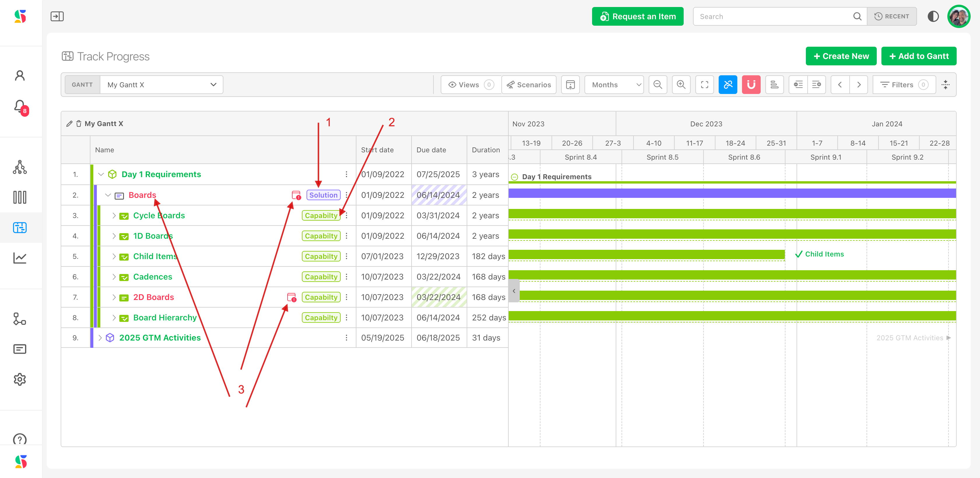Open the My Gantt X dropdown
Viewport: 980px width, 478px height.
162,85
